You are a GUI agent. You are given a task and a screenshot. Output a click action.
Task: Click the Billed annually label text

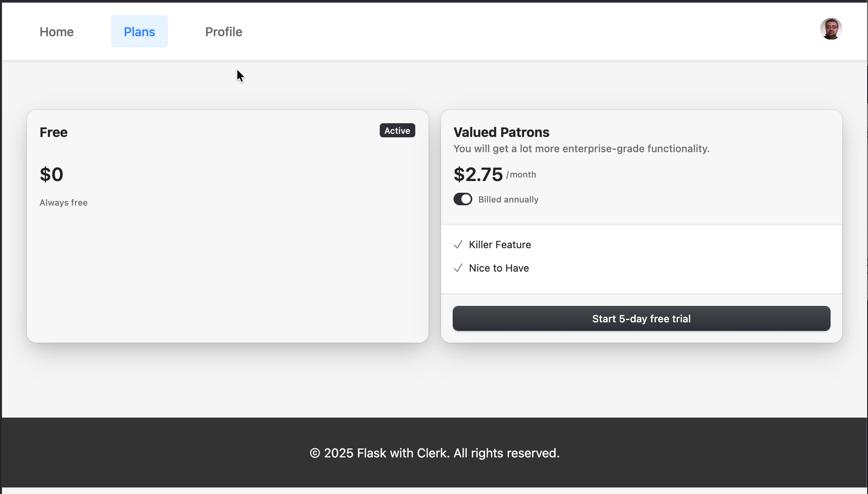point(508,200)
